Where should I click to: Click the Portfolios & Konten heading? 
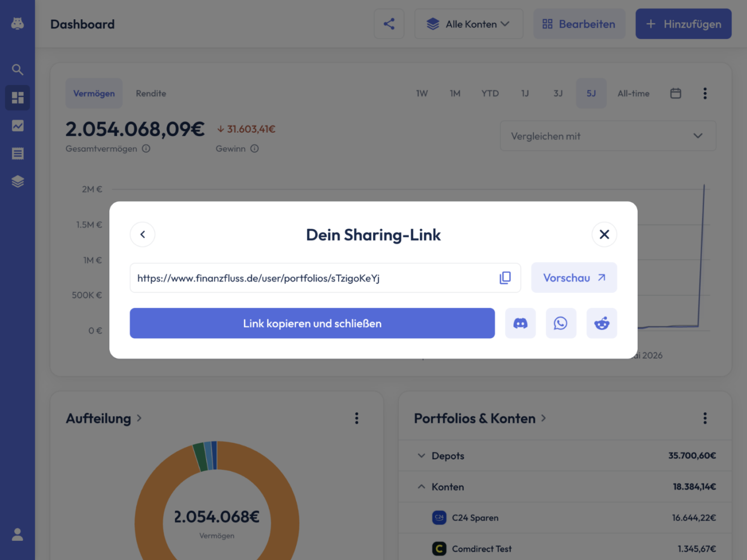coord(475,418)
